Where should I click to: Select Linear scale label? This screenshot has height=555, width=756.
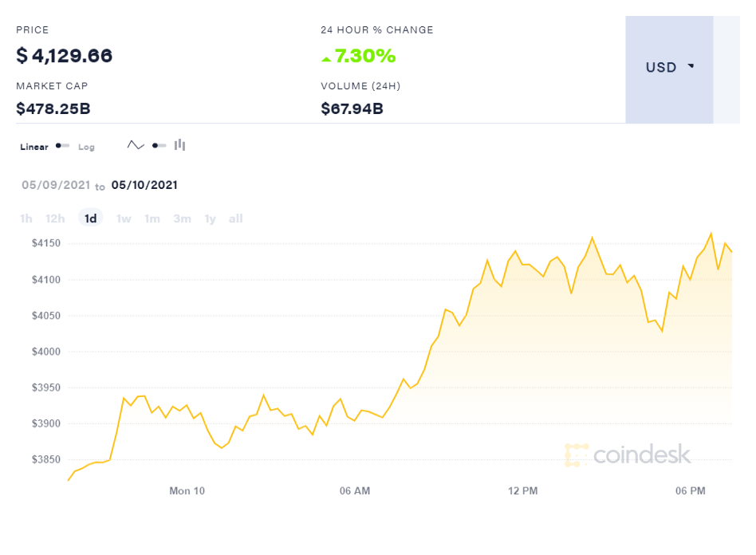pyautogui.click(x=34, y=147)
